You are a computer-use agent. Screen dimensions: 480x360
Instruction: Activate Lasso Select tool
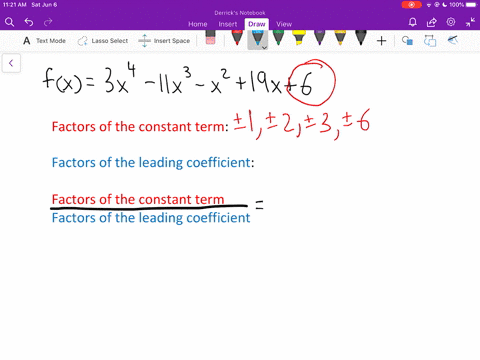tap(103, 41)
